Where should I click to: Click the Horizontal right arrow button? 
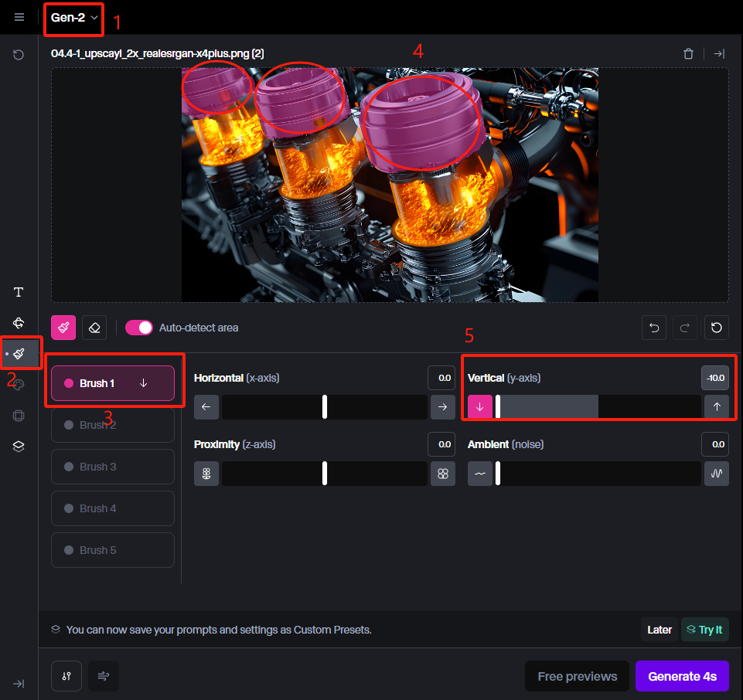(442, 407)
